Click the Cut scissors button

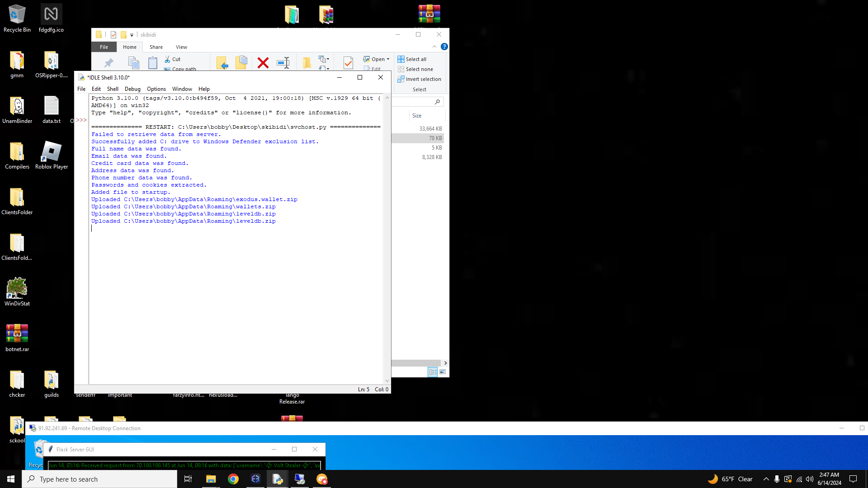[173, 59]
